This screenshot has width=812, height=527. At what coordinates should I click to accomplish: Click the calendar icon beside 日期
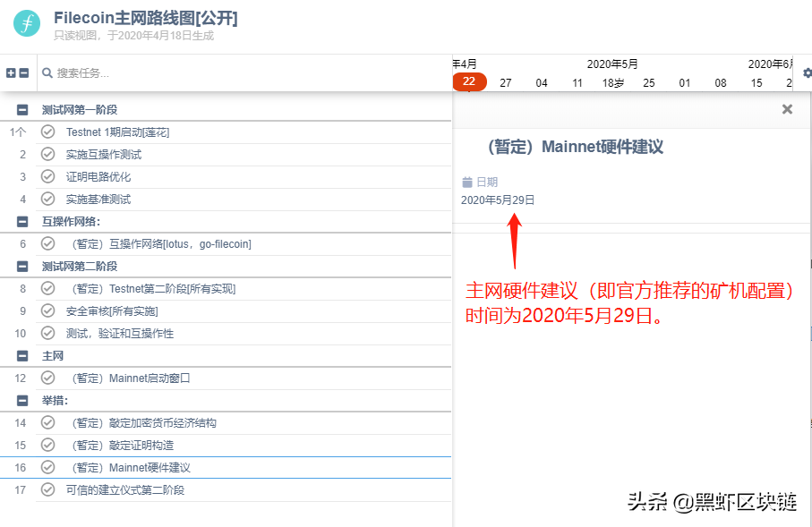469,181
